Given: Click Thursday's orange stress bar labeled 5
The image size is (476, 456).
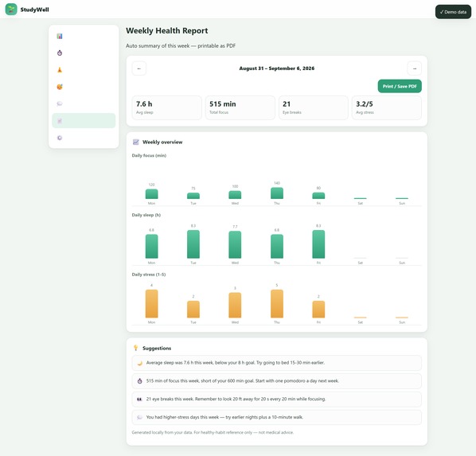Looking at the screenshot, I should pos(277,304).
